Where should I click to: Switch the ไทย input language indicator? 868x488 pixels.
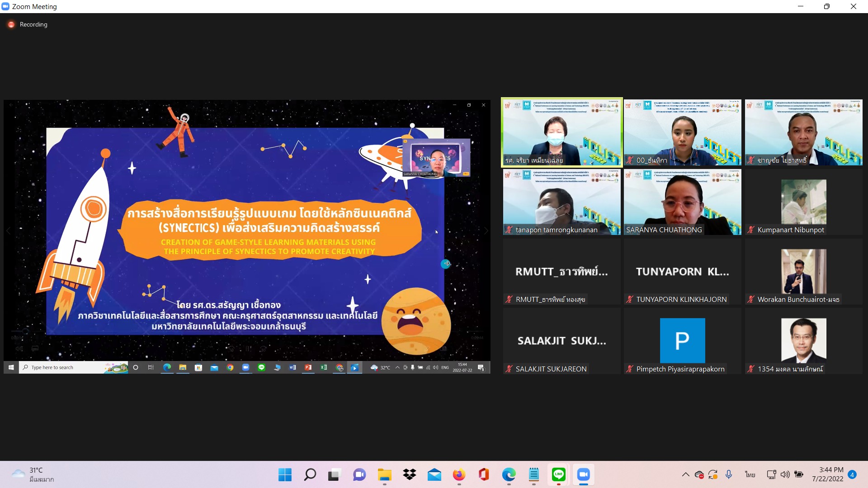(x=750, y=474)
